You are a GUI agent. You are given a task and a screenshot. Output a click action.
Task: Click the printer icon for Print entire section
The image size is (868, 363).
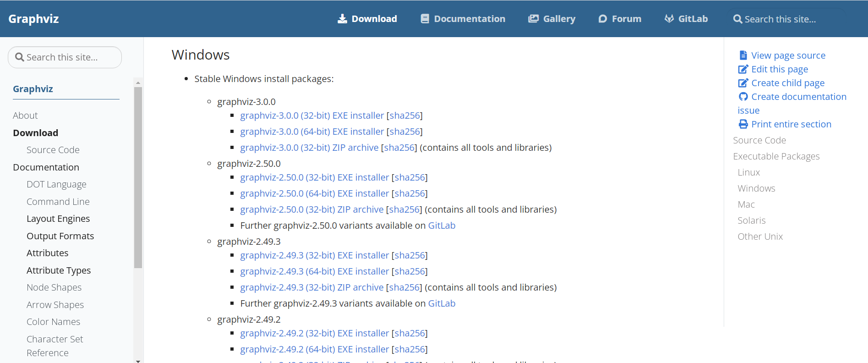743,124
